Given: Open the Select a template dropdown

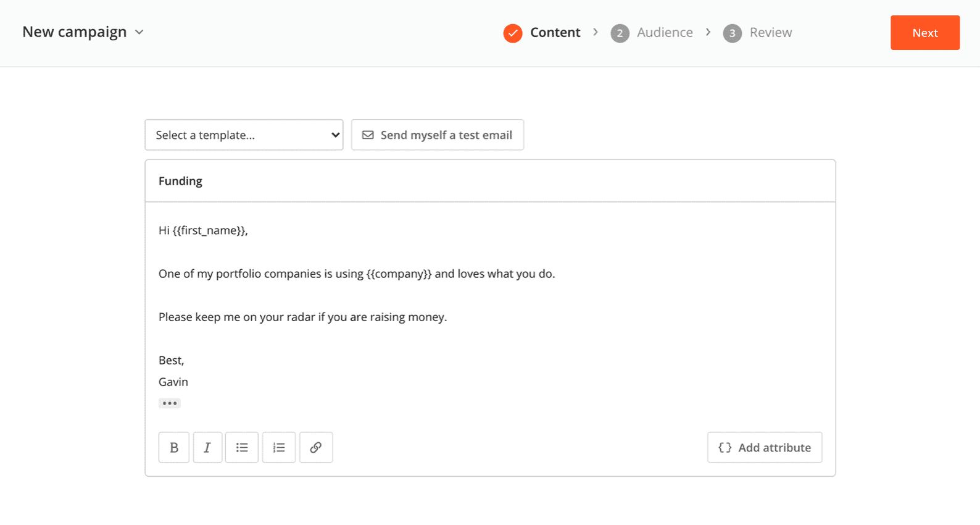Looking at the screenshot, I should (x=244, y=135).
